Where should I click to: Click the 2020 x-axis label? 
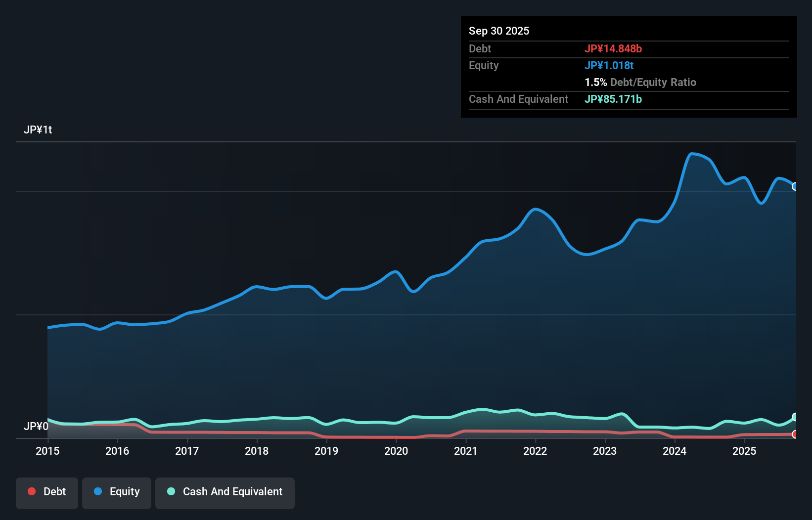pos(396,451)
